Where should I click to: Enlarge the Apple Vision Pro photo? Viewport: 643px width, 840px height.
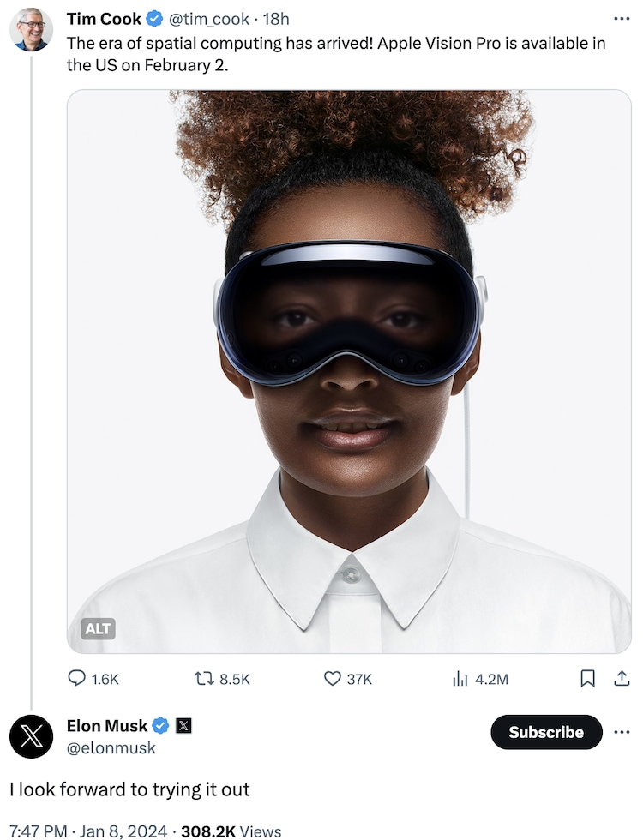(x=349, y=369)
